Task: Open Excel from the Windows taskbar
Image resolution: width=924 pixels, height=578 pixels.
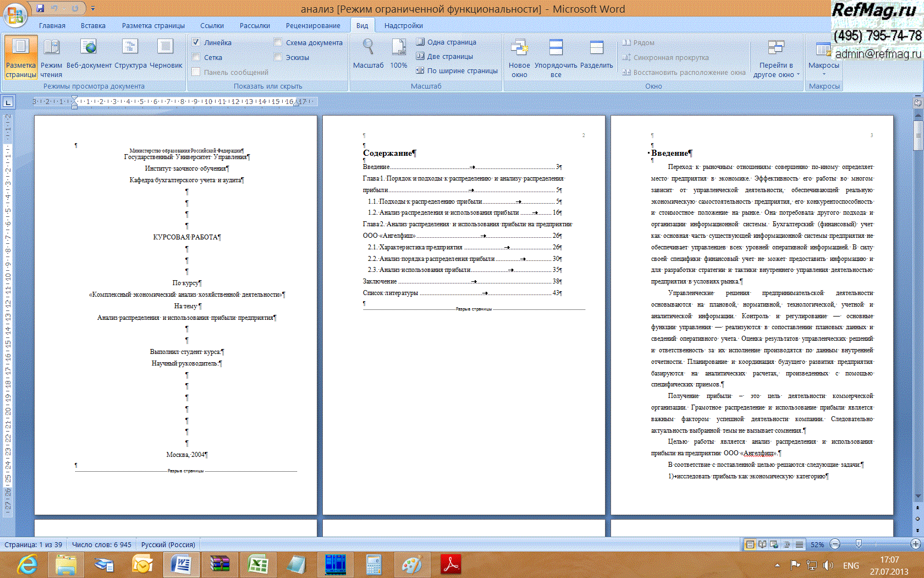Action: pos(257,565)
